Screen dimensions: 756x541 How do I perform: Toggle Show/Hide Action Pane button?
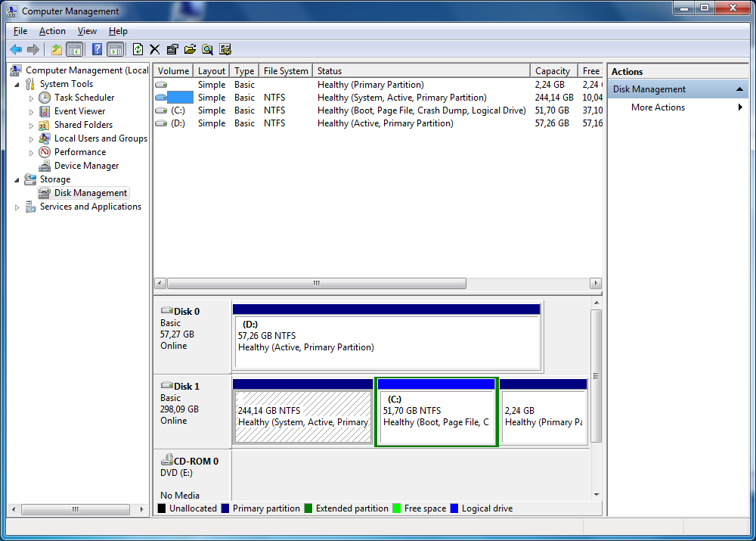[x=115, y=49]
